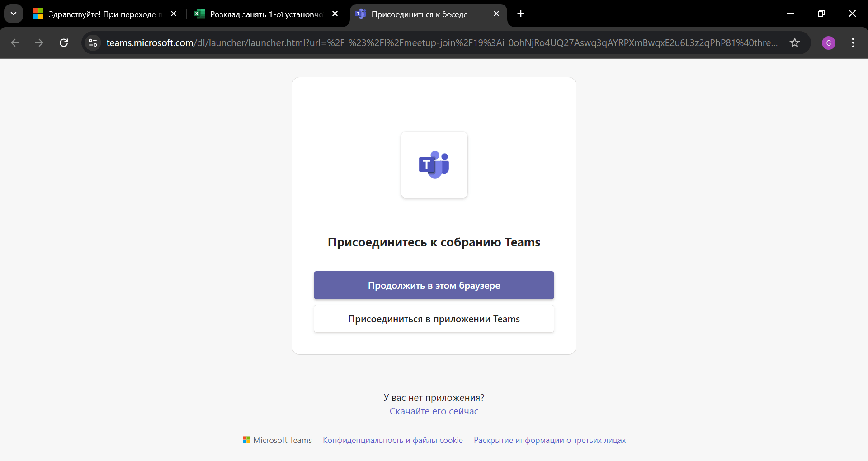868x461 pixels.
Task: Click the address bar URL field
Action: tap(442, 43)
